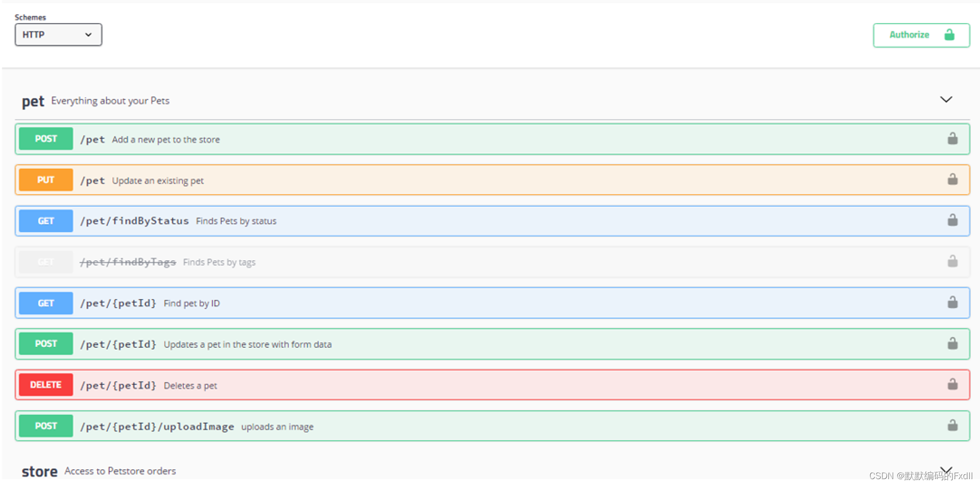The height and width of the screenshot is (485, 980).
Task: Expand the PUT /pet Update an existing pet operation
Action: tap(343, 179)
